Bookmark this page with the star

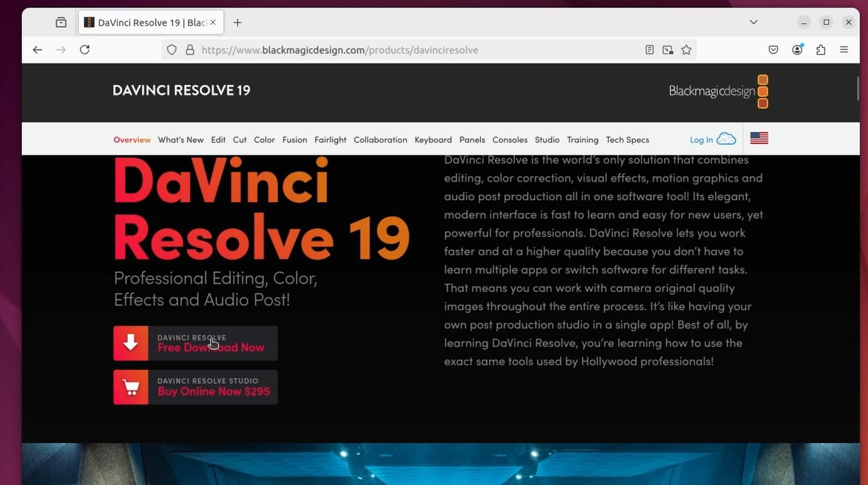(686, 50)
